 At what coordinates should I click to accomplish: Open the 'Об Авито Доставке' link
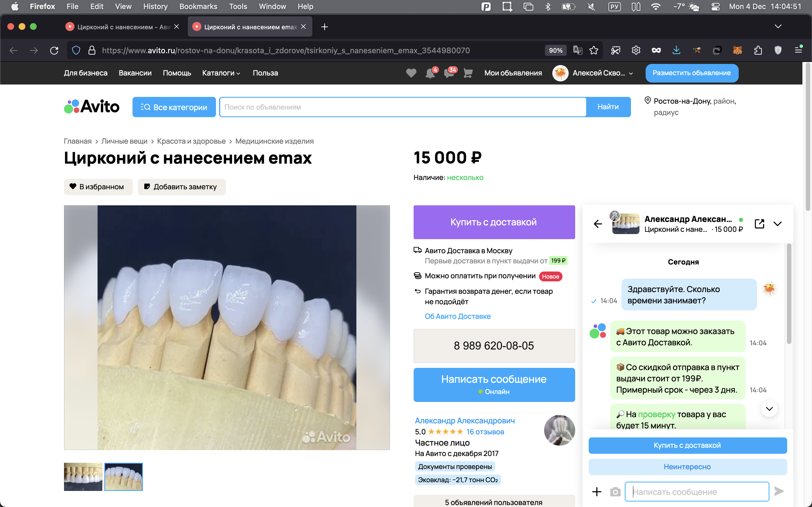pos(458,316)
